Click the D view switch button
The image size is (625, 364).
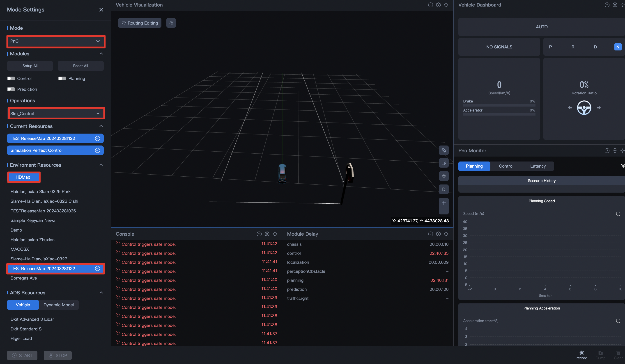coord(443,189)
